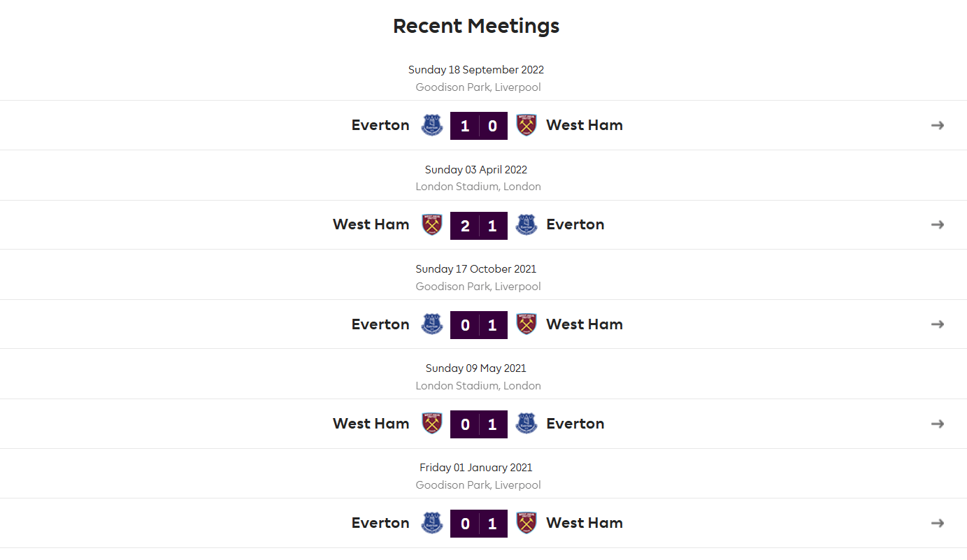Click West Ham crest in 01 January 2021 match
Viewport: 967px width, 560px height.
[527, 523]
